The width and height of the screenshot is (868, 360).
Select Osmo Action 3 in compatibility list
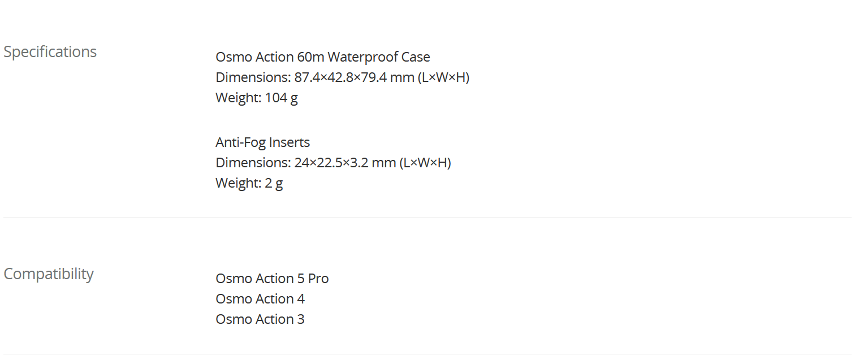point(260,319)
